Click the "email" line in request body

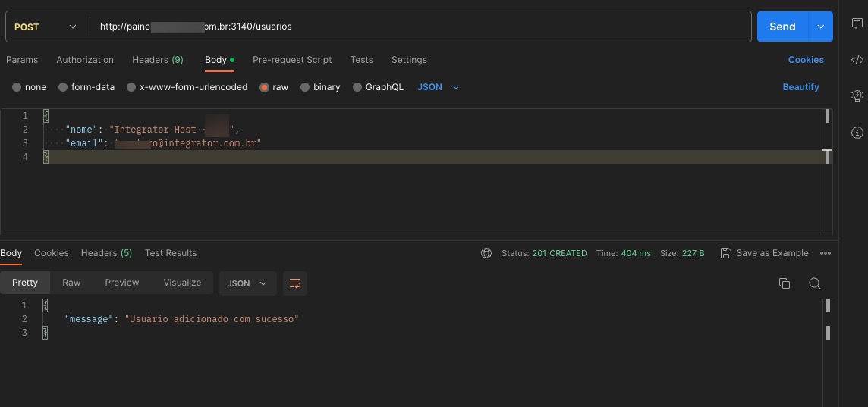pos(163,143)
